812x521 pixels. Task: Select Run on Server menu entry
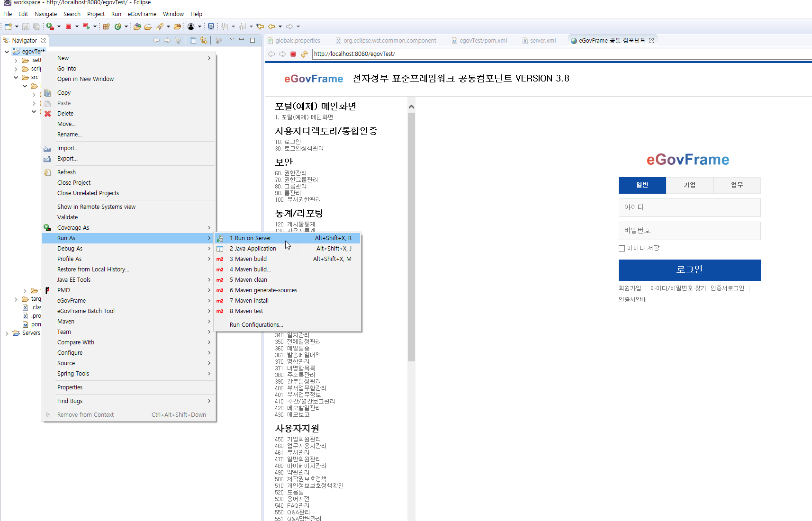point(288,238)
